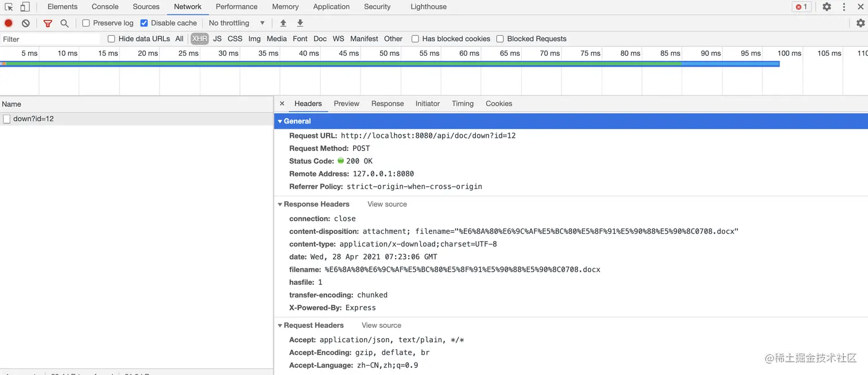Click the content-disposition header value

click(551, 231)
